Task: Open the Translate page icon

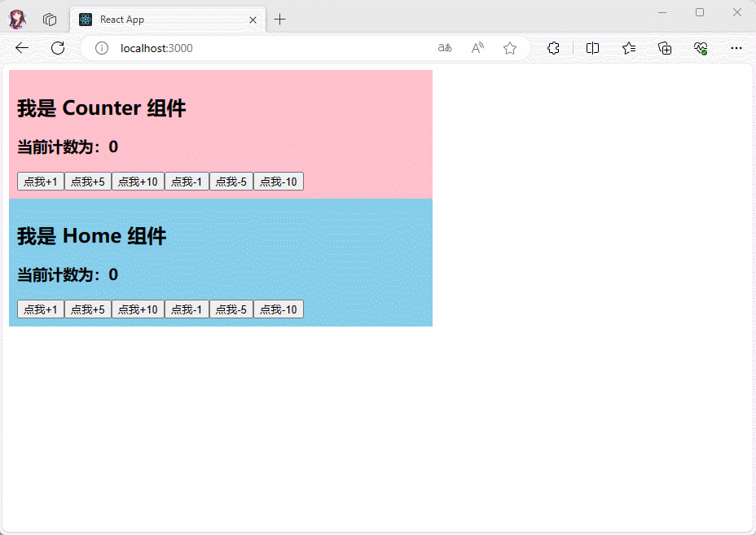Action: 445,48
